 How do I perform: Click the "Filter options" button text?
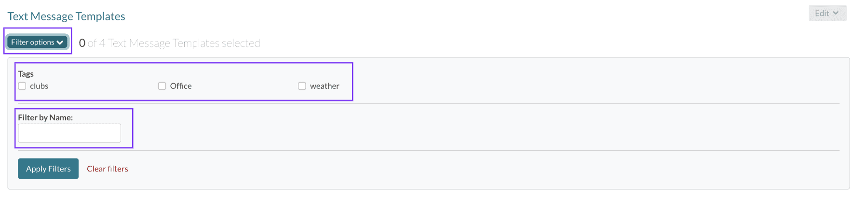tap(33, 42)
